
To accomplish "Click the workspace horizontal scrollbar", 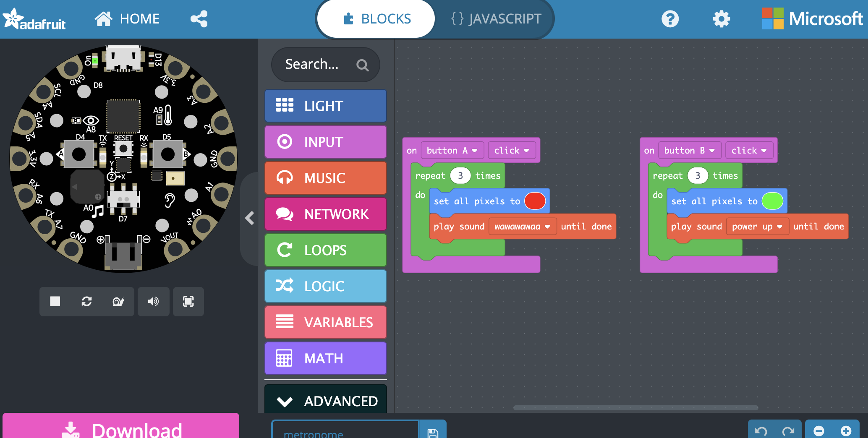I will (x=635, y=408).
